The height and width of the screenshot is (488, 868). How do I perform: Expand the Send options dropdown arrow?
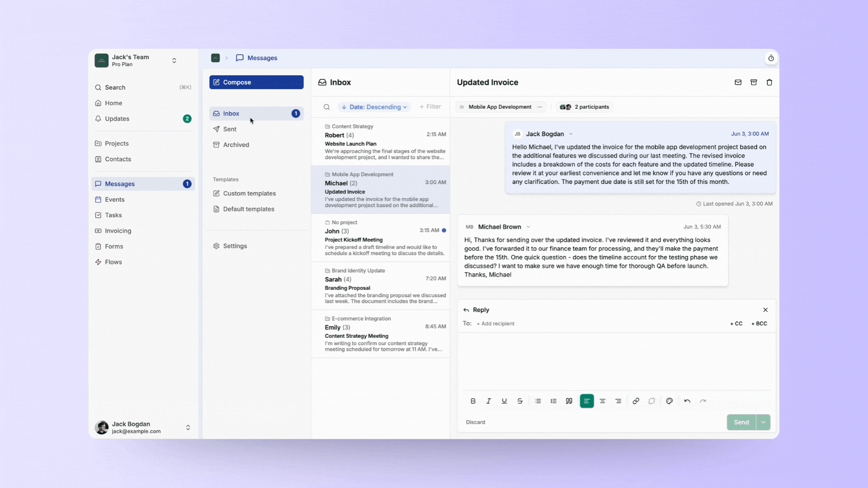[x=763, y=422]
